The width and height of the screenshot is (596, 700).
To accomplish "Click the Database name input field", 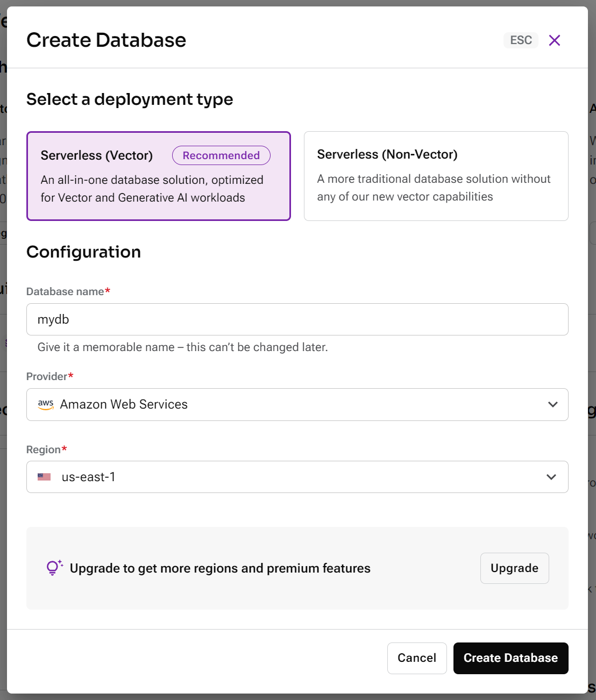I will [297, 319].
